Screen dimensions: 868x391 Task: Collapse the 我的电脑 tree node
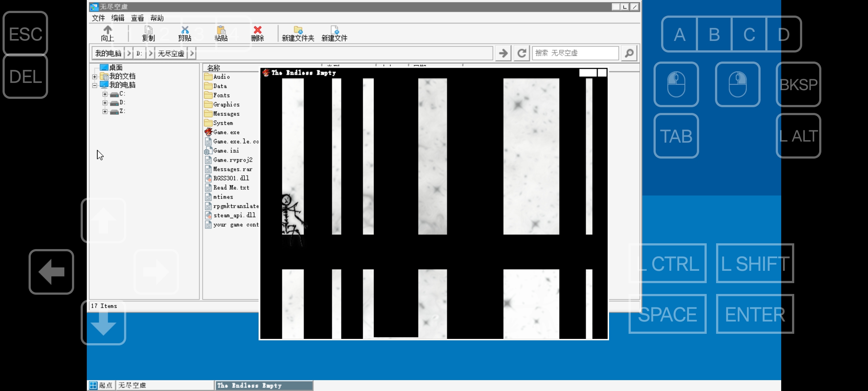pos(95,85)
